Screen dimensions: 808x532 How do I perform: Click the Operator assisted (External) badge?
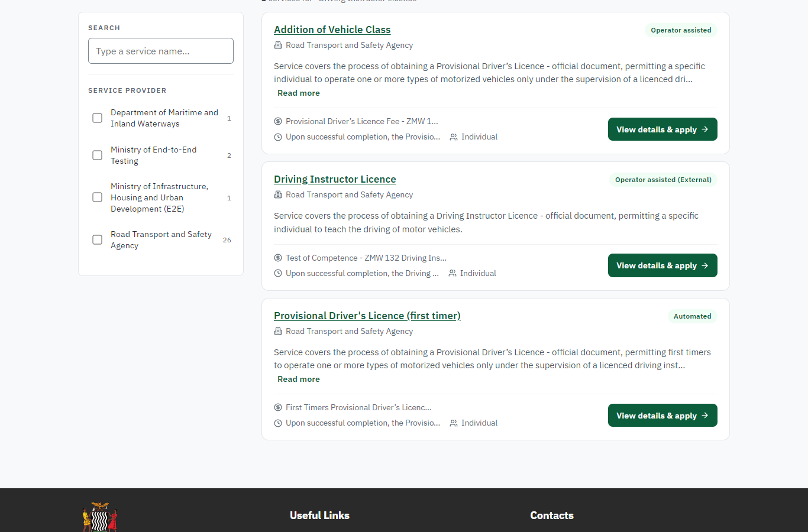tap(663, 180)
